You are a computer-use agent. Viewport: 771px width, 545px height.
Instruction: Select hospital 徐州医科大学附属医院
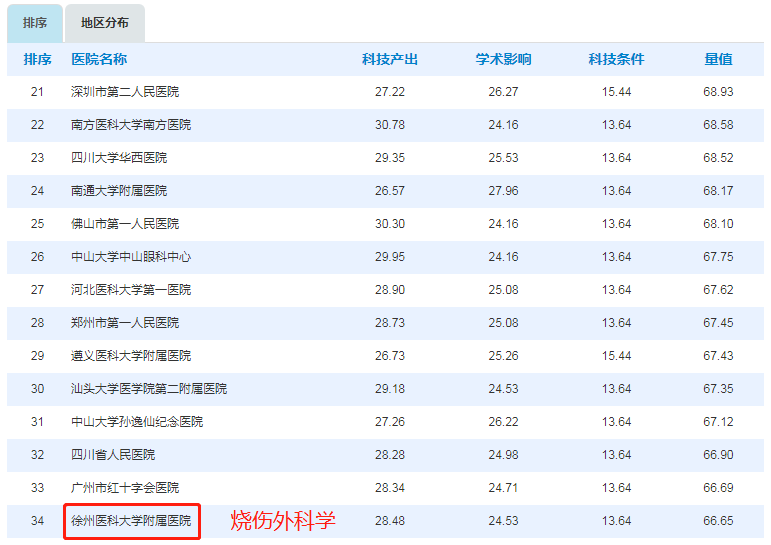coord(131,520)
